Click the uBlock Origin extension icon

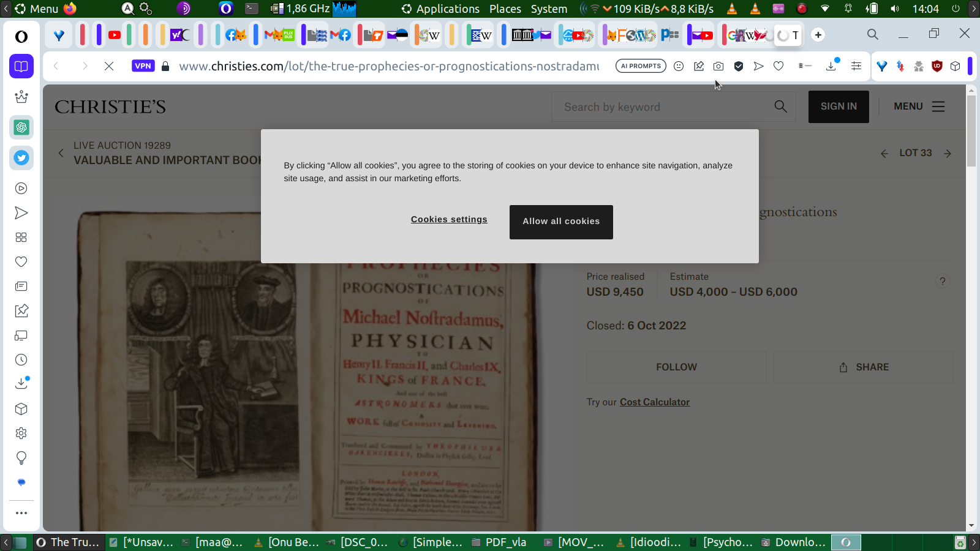coord(937,66)
